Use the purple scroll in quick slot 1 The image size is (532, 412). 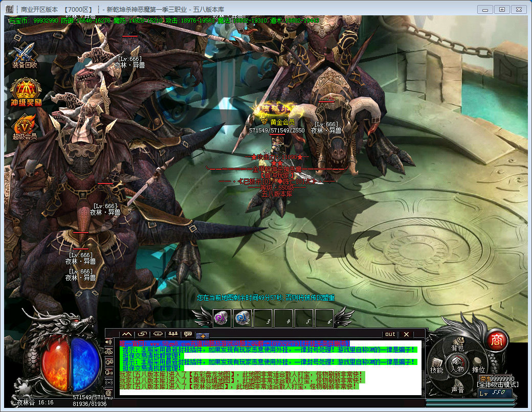[x=222, y=318]
